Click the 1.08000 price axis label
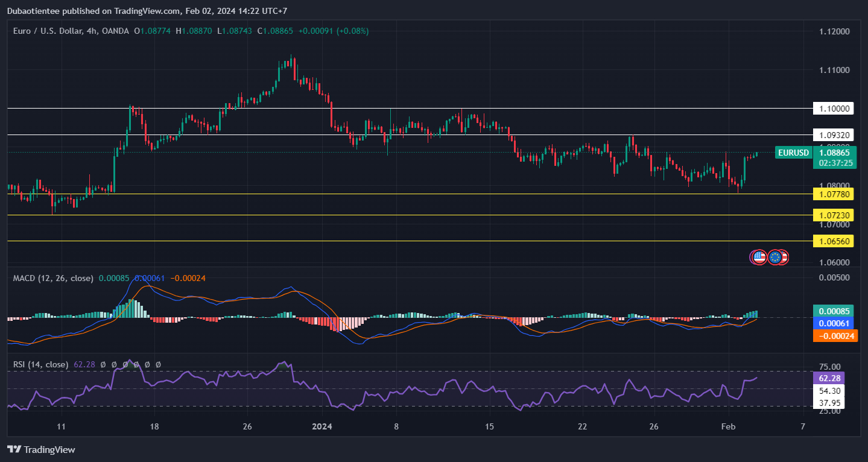The width and height of the screenshot is (868, 462). pos(834,186)
